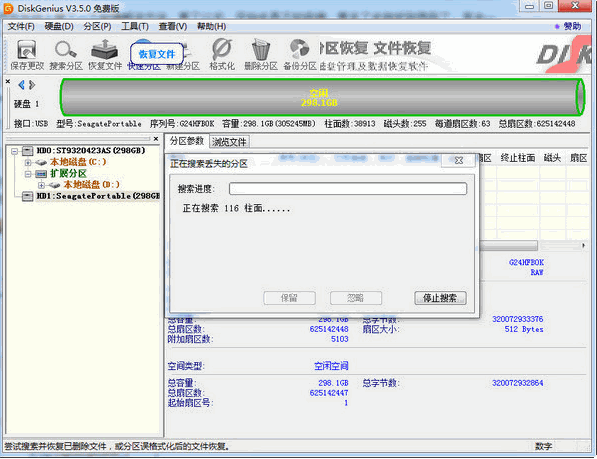597x459 pixels.
Task: Select HD1:SeagatePortable(298GB) in the tree
Action: click(x=98, y=196)
